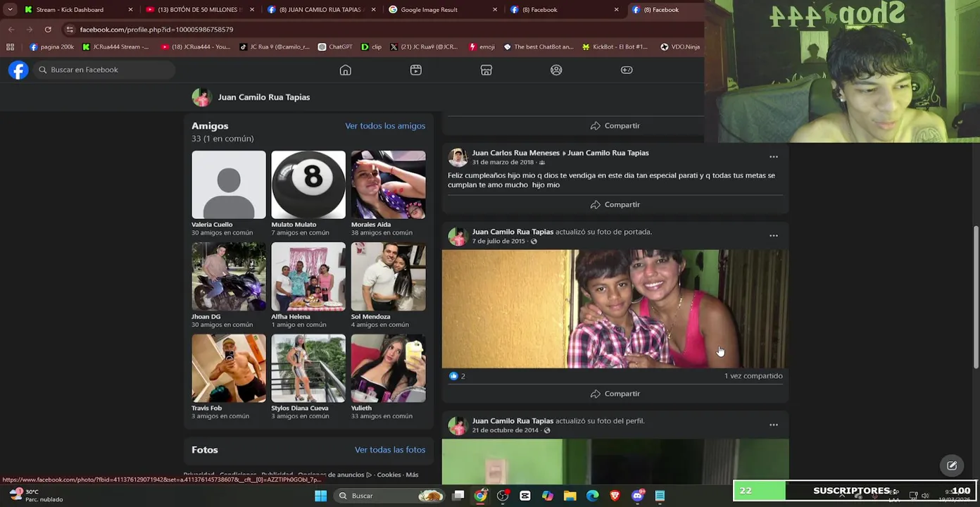Click the Buscar en Facebook search field
The image size is (980, 507).
tap(104, 70)
